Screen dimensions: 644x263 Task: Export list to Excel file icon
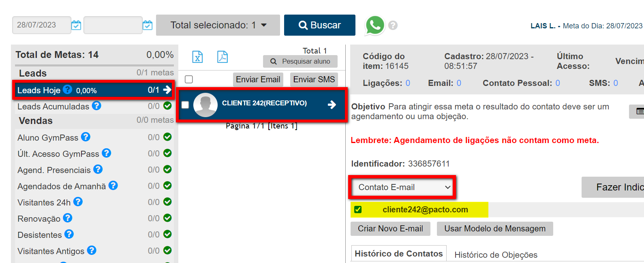point(197,57)
